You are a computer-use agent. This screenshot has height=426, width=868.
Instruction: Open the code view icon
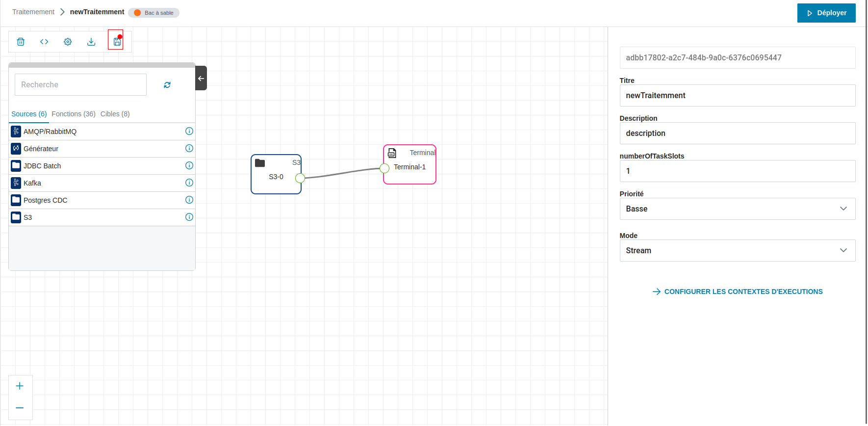click(x=44, y=42)
